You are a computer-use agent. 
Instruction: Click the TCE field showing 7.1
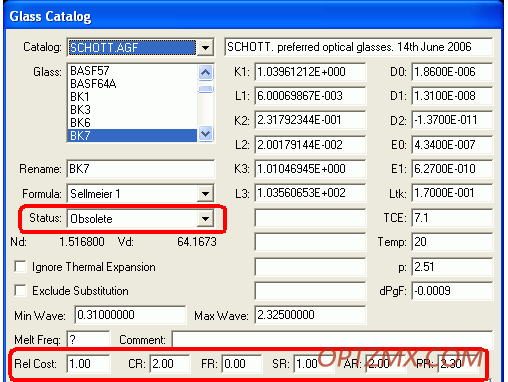coord(452,218)
